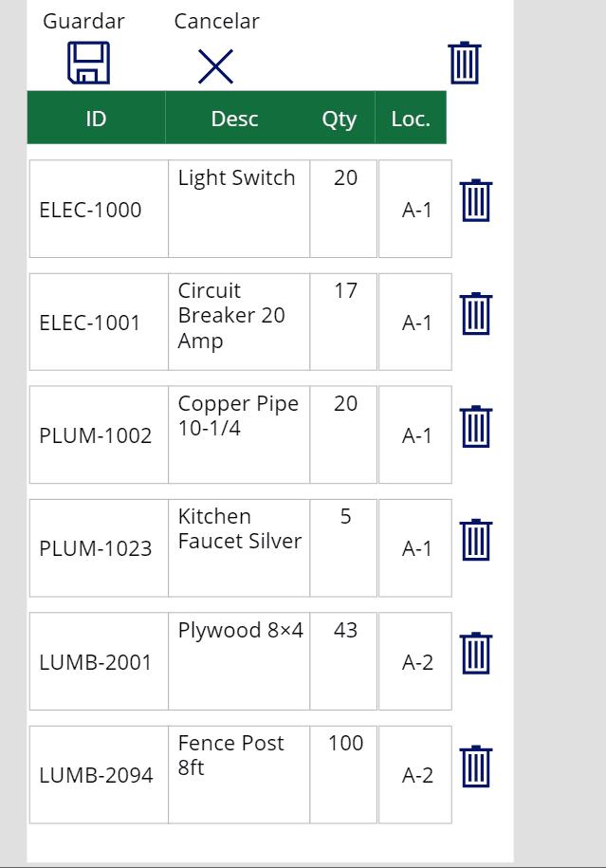Click the Guardar text label
606x868 pixels.
[83, 21]
